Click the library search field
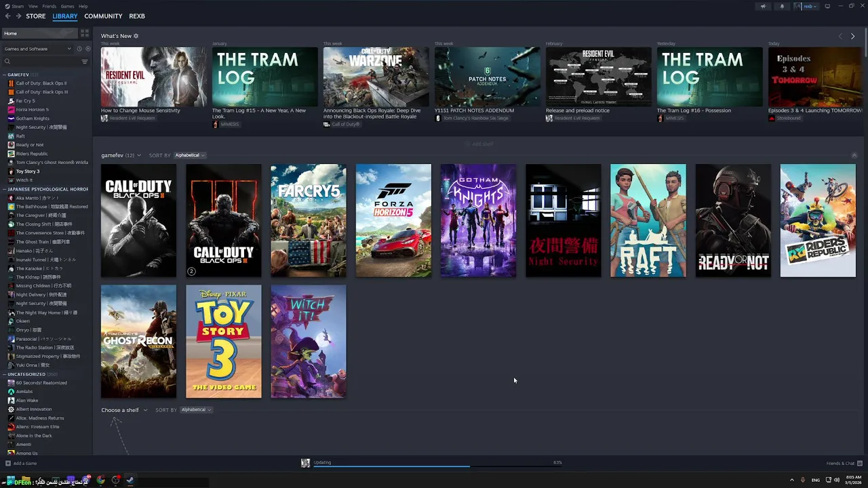The width and height of the screenshot is (868, 488). pyautogui.click(x=41, y=62)
